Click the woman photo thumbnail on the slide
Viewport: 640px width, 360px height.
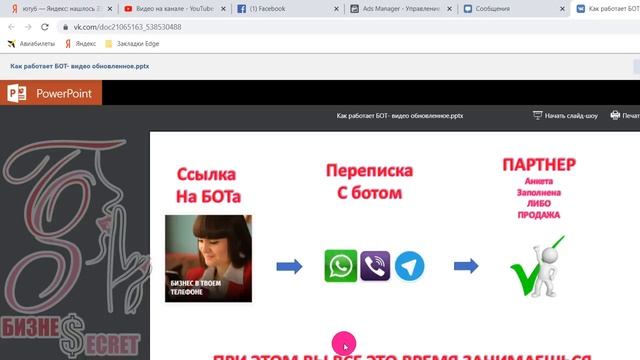click(x=208, y=258)
